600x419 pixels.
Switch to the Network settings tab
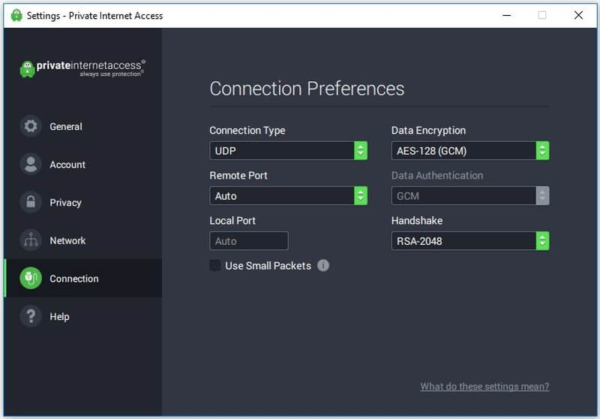coord(83,240)
